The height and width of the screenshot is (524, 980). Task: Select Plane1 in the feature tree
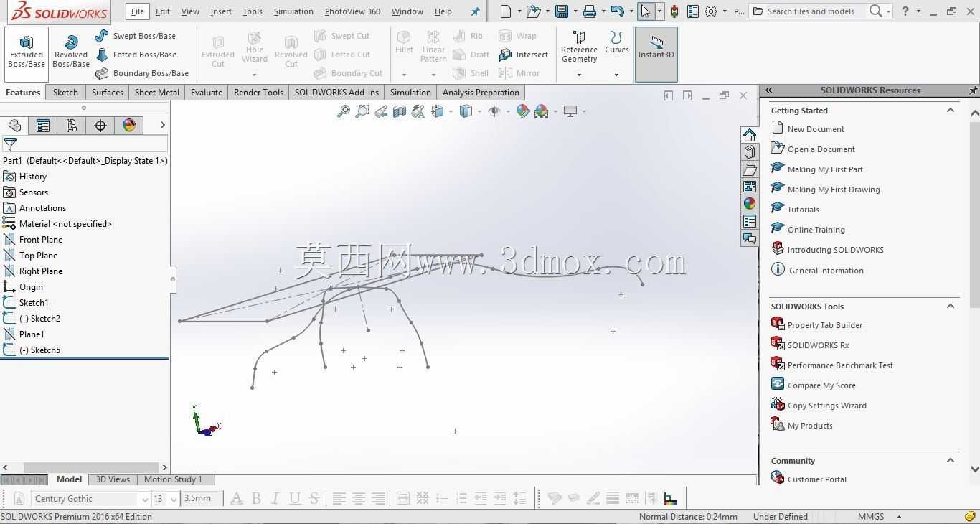click(x=32, y=334)
